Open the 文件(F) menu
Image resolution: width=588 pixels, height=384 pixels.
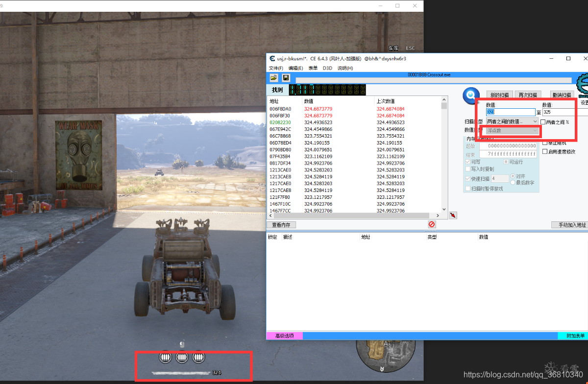pyautogui.click(x=276, y=68)
